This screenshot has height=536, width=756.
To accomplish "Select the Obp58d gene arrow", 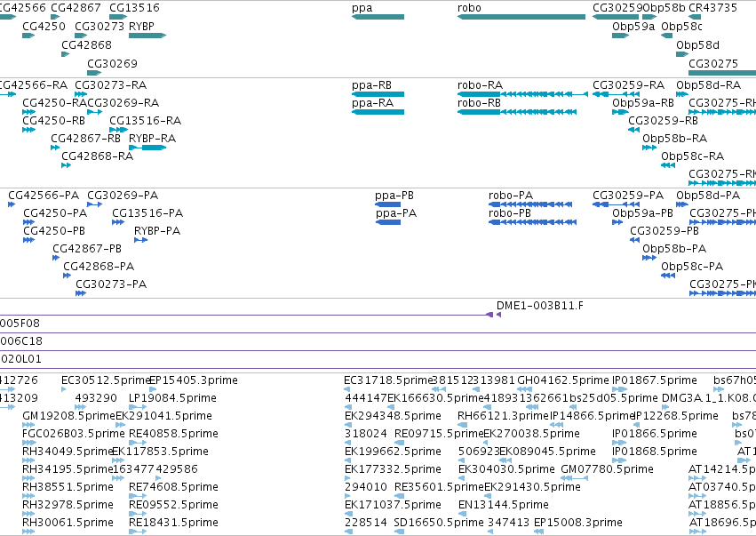I will click(x=682, y=54).
